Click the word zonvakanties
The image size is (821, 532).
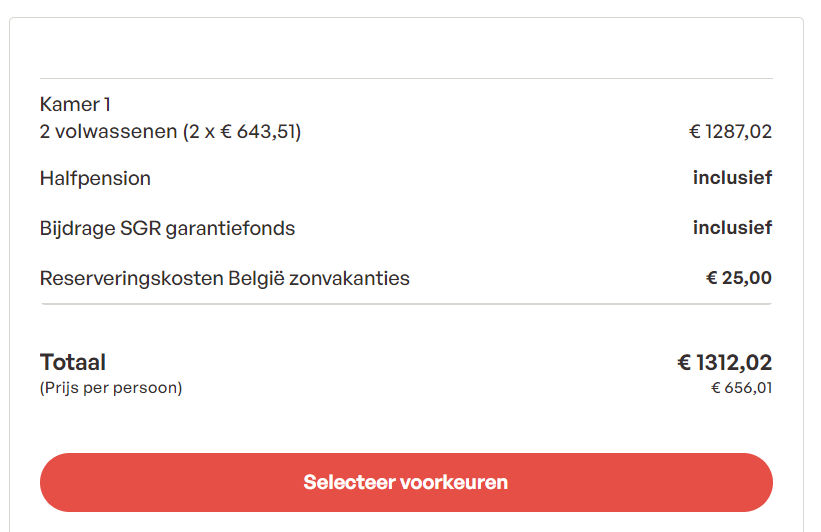(349, 278)
